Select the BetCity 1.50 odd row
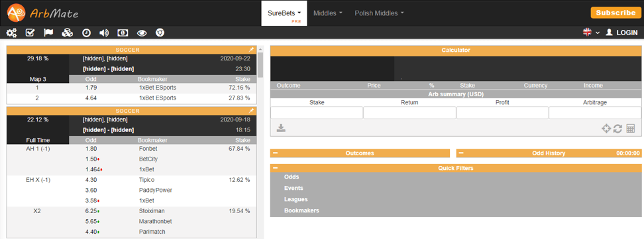Image resolution: width=644 pixels, height=239 pixels. coord(131,159)
